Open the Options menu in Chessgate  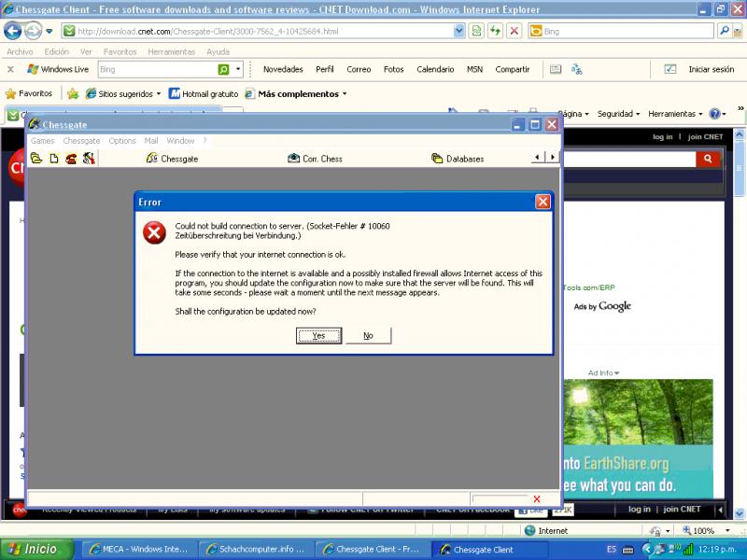122,141
